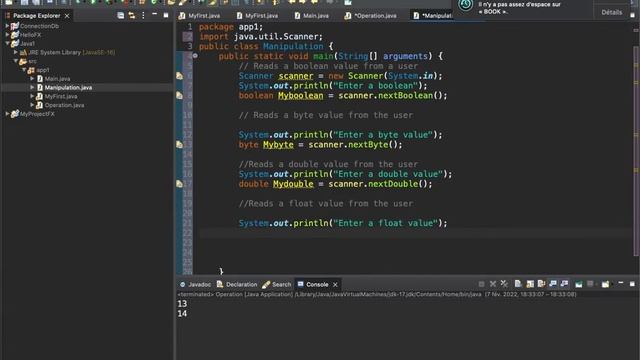Toggle show console when standard out changes

(553, 284)
